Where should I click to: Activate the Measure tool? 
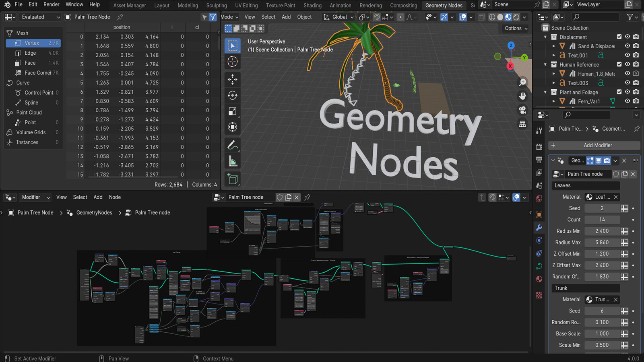(x=232, y=160)
